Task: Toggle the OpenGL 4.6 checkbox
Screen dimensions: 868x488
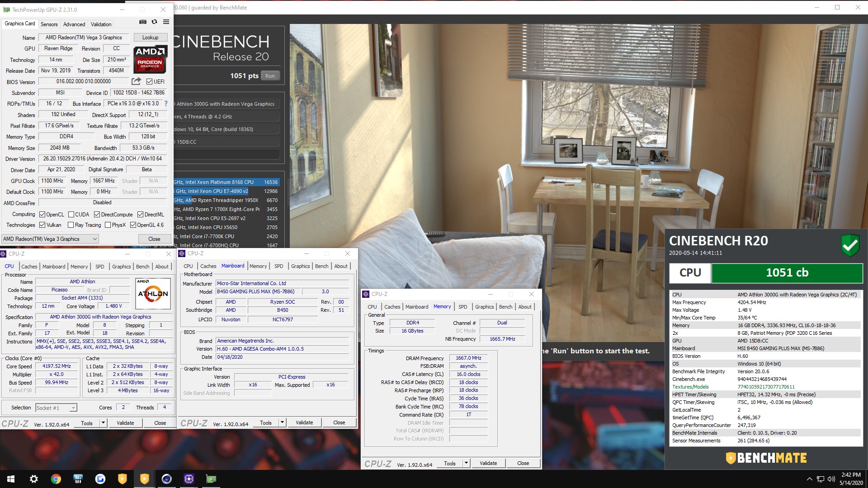Action: coord(133,225)
